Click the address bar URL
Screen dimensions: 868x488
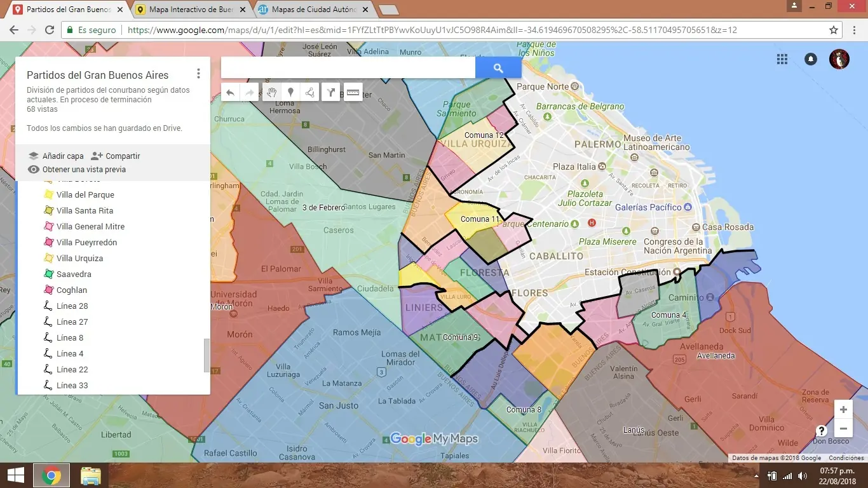tap(432, 30)
